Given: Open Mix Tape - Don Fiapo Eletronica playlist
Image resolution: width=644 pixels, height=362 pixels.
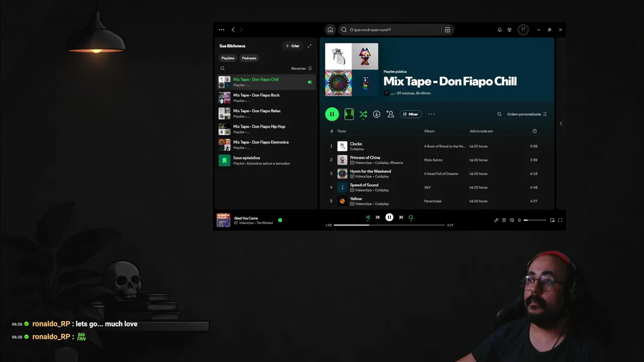Looking at the screenshot, I should point(266,145).
